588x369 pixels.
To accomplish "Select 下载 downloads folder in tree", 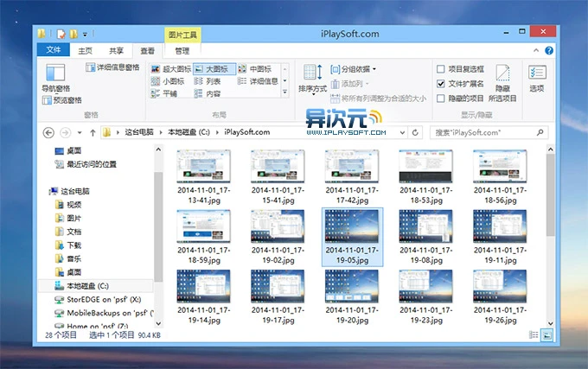I will (68, 245).
